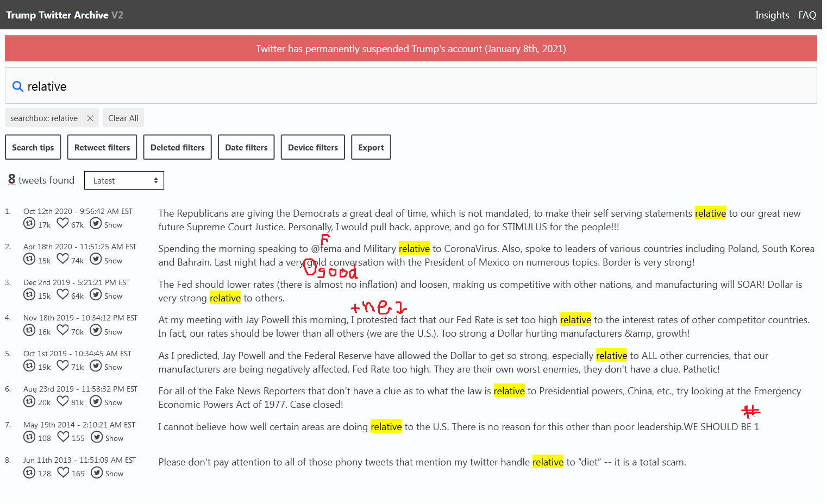The image size is (827, 504).
Task: Show link on Dec 2nd 2019 tweet
Action: 113,296
